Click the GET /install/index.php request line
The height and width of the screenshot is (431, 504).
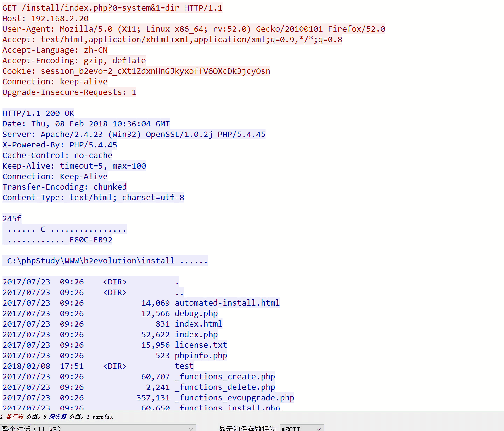pos(112,8)
